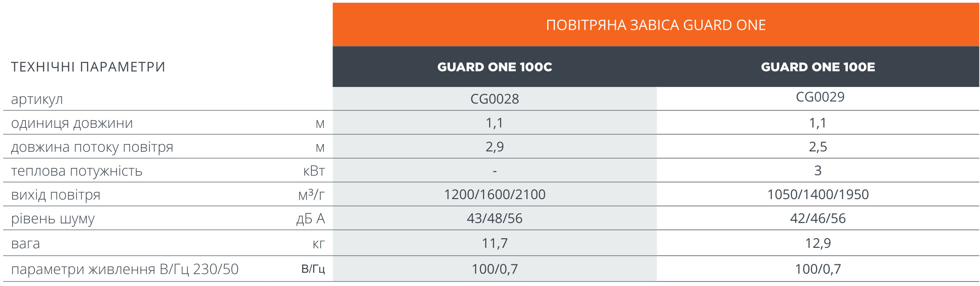The height and width of the screenshot is (286, 980).
Task: Click the air output value 1200/1600/2100
Action: 495,194
